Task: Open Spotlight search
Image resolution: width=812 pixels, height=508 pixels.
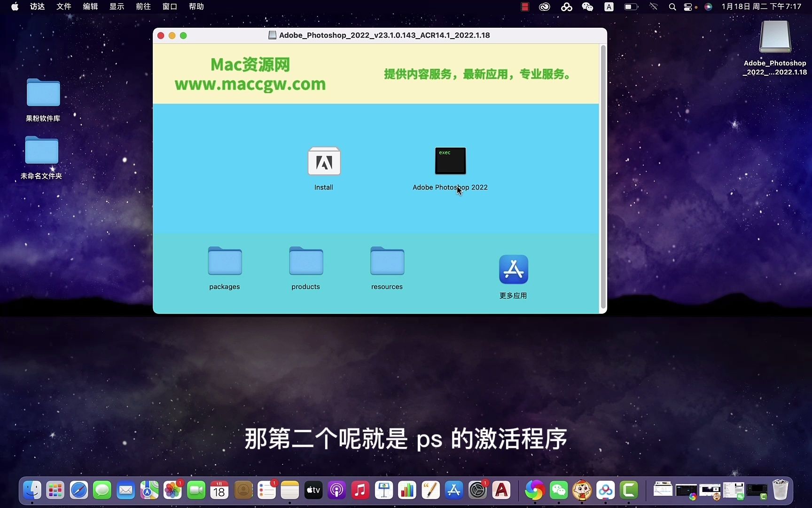Action: pos(672,7)
